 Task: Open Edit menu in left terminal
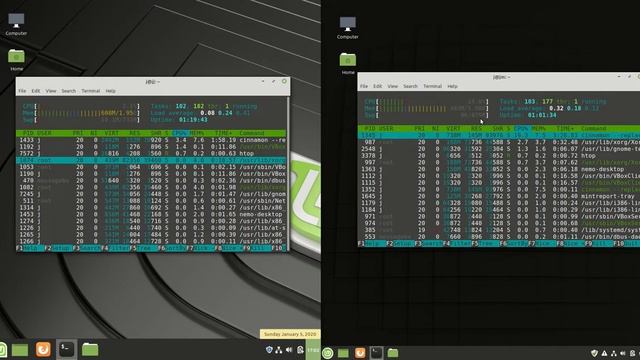coord(36,91)
